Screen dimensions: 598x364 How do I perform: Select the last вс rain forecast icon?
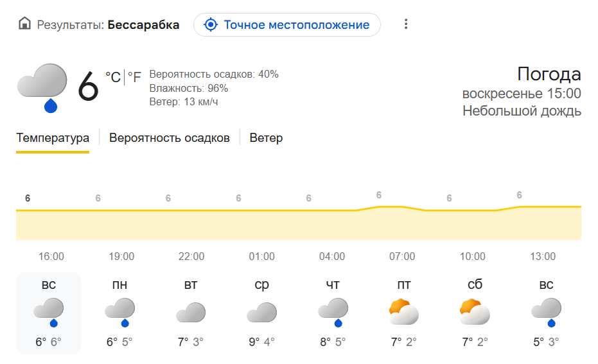pyautogui.click(x=546, y=313)
